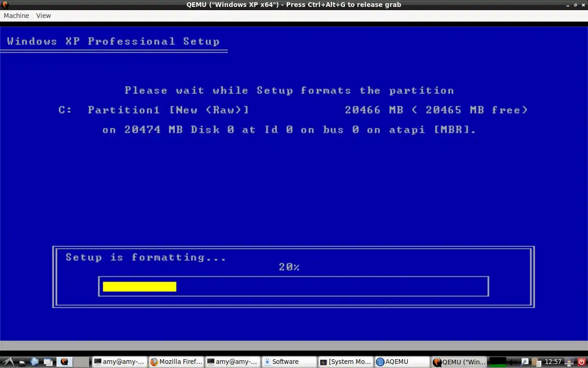The height and width of the screenshot is (368, 588).
Task: Click the "on 20474 MB Disk 0" line
Action: [x=289, y=130]
